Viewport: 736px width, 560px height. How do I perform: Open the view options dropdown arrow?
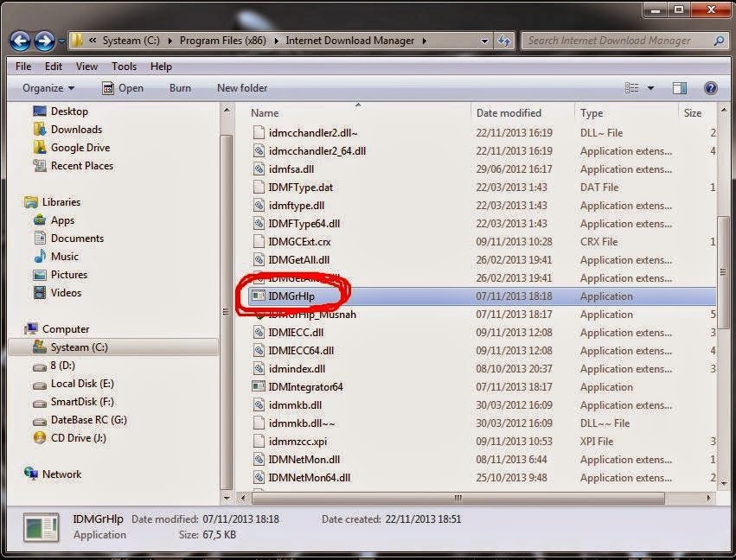click(650, 88)
